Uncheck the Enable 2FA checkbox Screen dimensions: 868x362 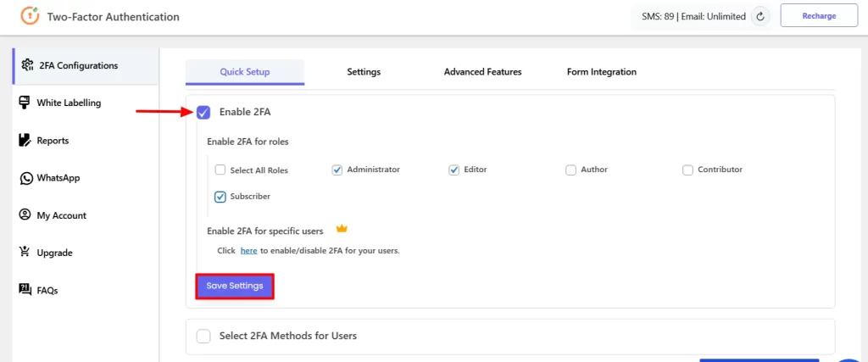(x=203, y=113)
